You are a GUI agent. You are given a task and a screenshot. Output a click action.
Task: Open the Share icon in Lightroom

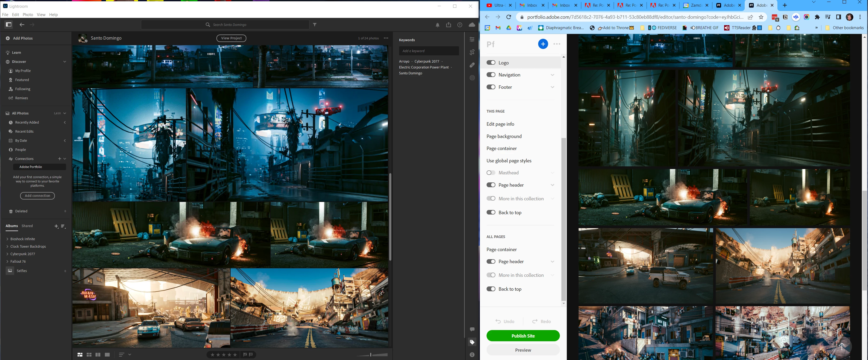(x=449, y=25)
